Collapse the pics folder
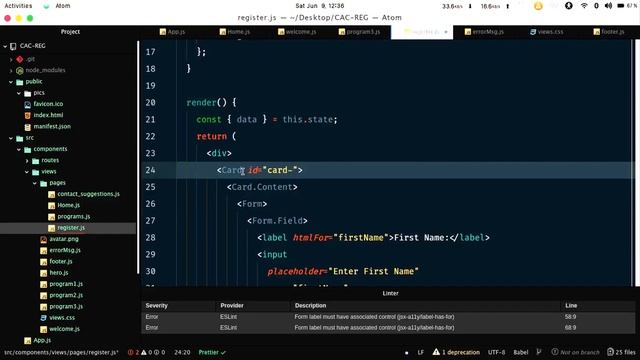 [19, 93]
